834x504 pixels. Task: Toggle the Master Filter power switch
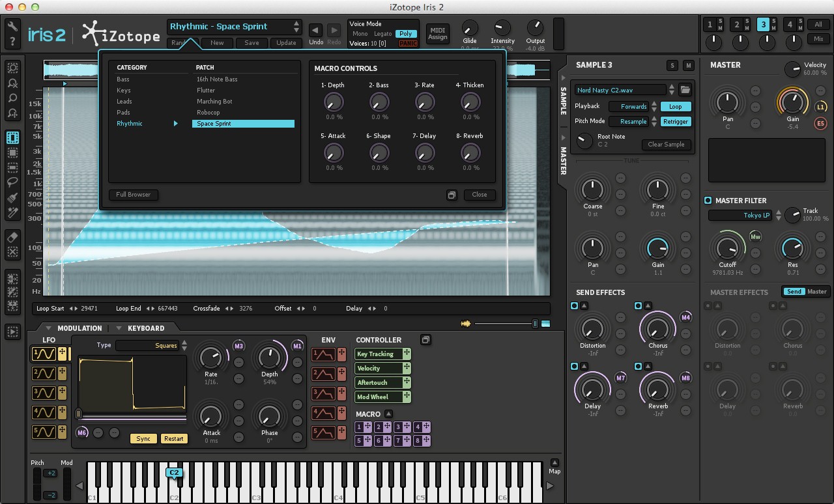click(708, 201)
